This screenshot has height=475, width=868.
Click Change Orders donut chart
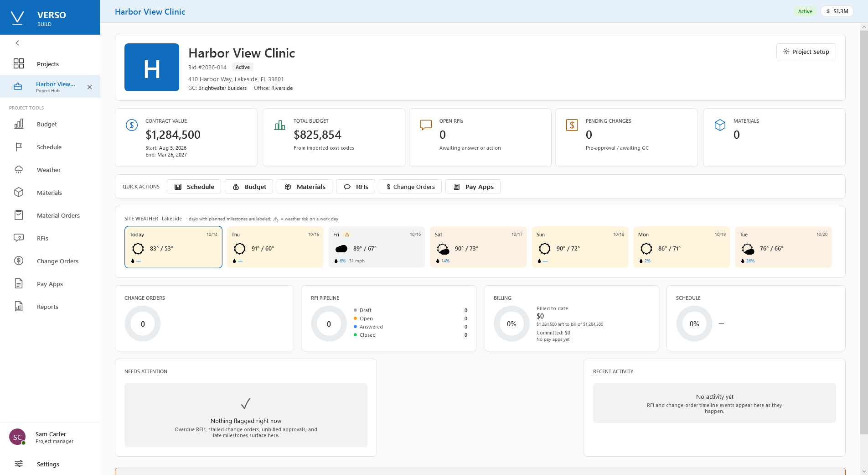pos(143,324)
